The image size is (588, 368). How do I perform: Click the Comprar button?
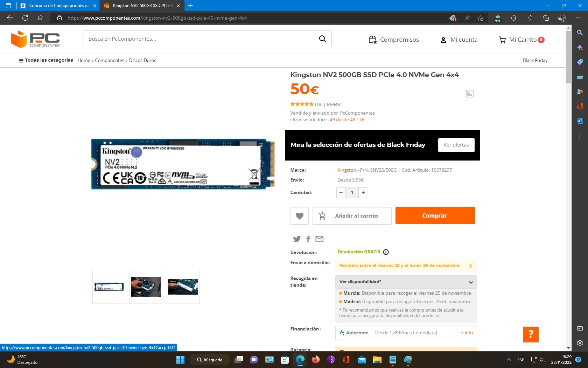[x=435, y=216]
